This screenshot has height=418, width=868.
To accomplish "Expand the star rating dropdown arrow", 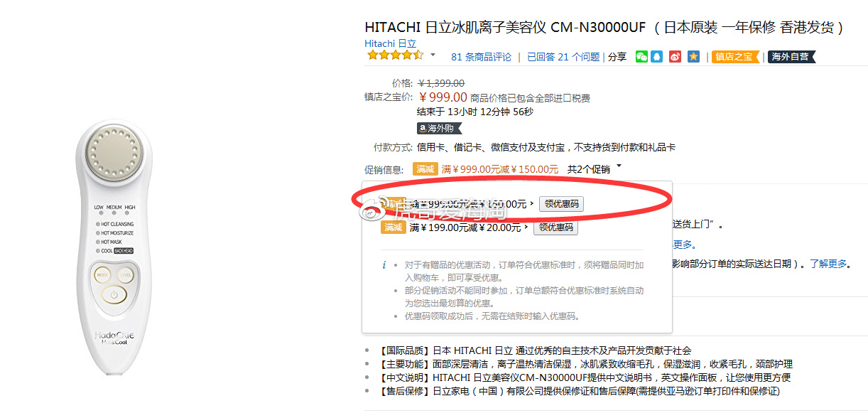I will (x=433, y=55).
